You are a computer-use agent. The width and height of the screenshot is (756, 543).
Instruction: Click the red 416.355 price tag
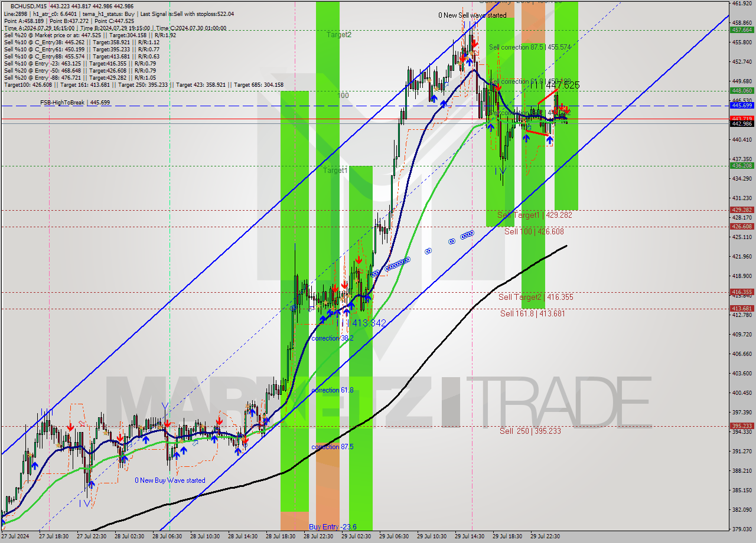pyautogui.click(x=742, y=292)
